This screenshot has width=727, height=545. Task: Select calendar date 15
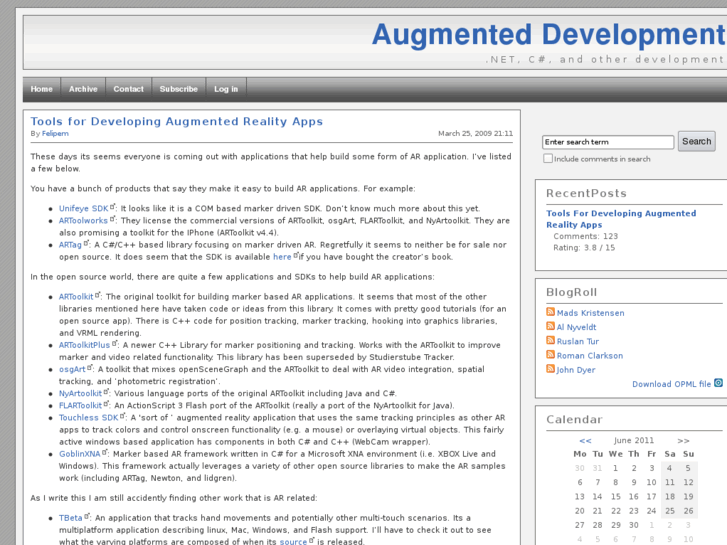[615, 497]
